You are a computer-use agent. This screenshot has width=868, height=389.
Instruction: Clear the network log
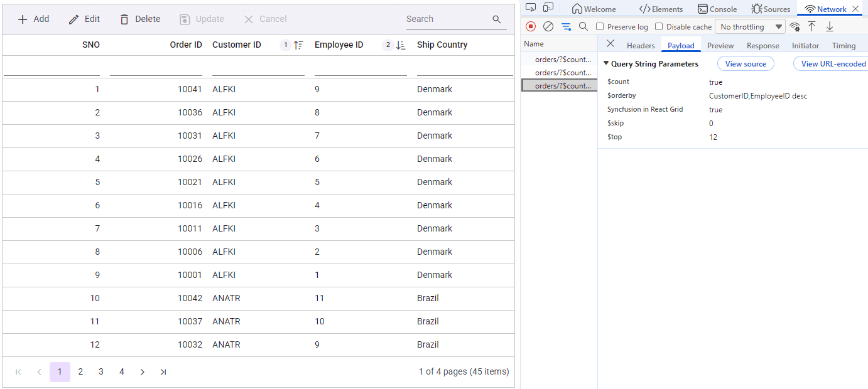[548, 26]
